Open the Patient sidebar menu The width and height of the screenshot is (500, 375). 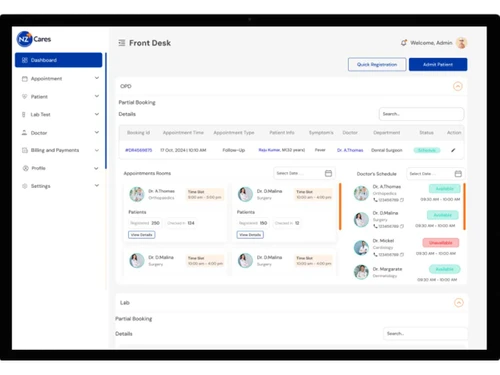(x=59, y=97)
